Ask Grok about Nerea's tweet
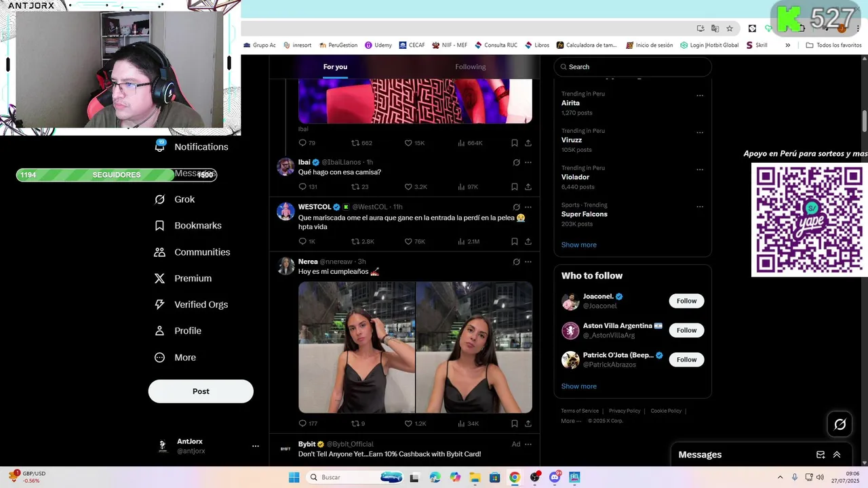868x488 pixels. (516, 262)
